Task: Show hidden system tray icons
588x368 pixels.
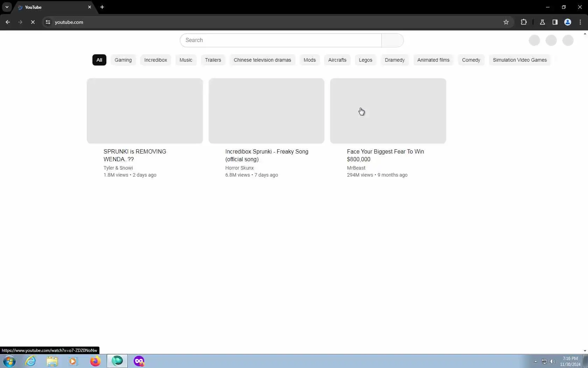Action: [x=535, y=361]
